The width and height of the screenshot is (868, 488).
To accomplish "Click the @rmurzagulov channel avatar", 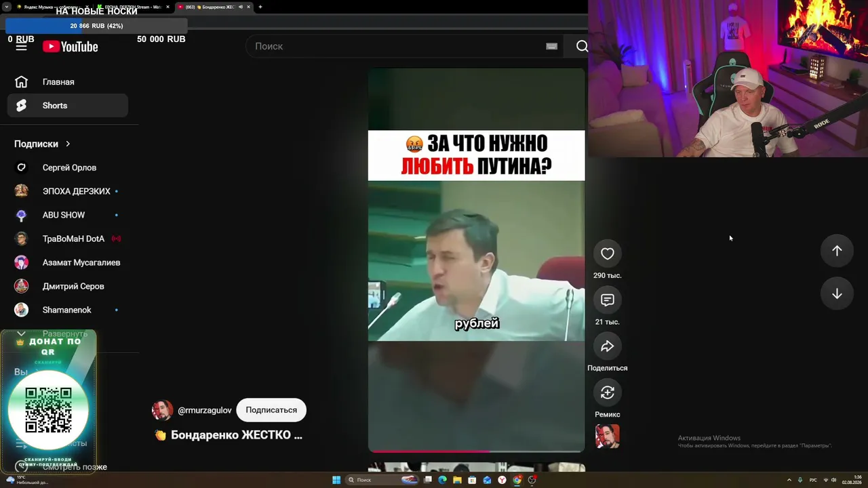I will coord(162,410).
